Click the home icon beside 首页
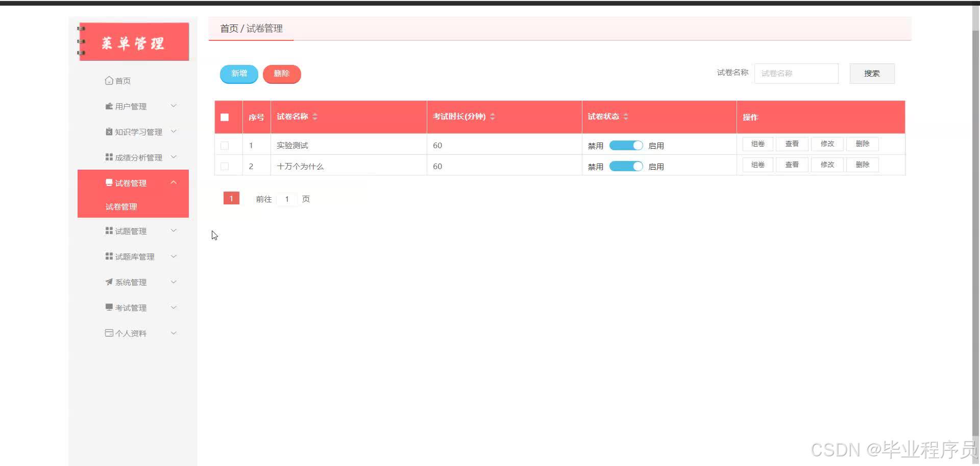Screen dimensions: 980x466 click(109, 80)
